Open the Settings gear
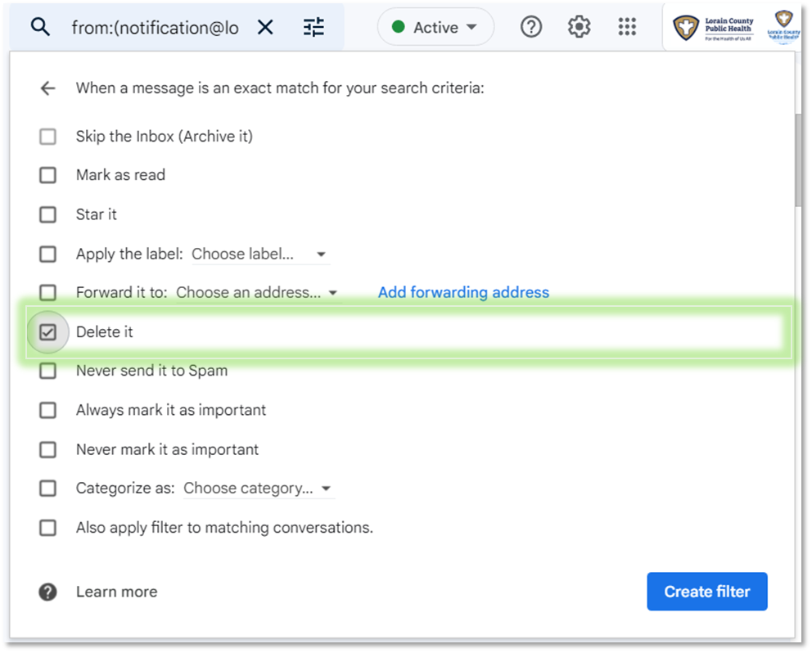 (579, 27)
